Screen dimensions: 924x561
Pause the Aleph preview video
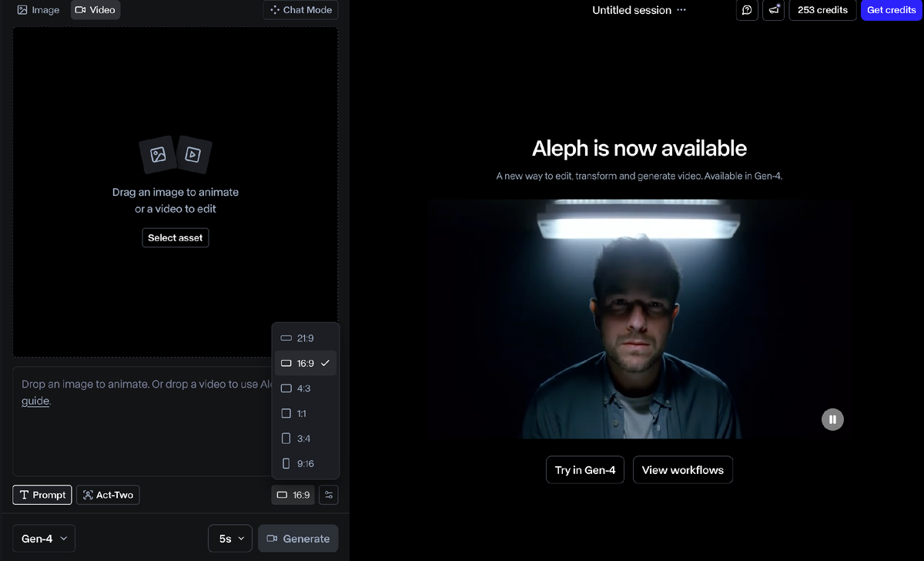click(832, 419)
